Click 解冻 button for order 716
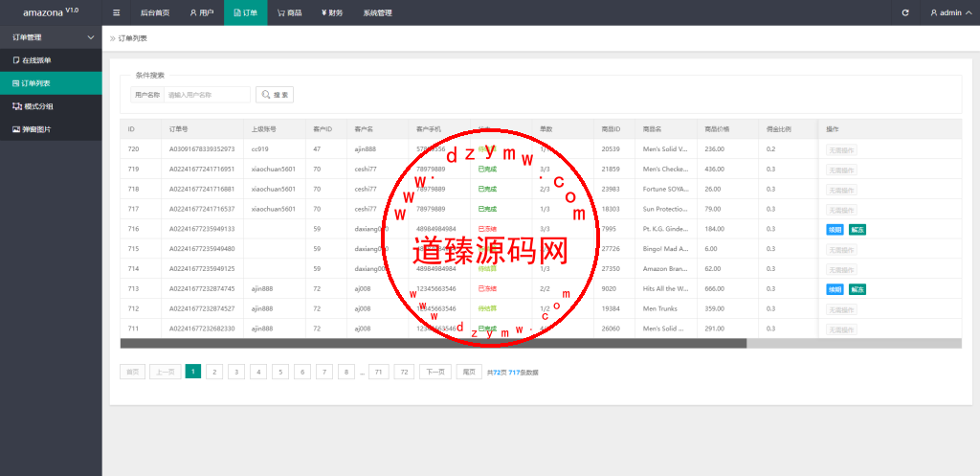 (857, 230)
